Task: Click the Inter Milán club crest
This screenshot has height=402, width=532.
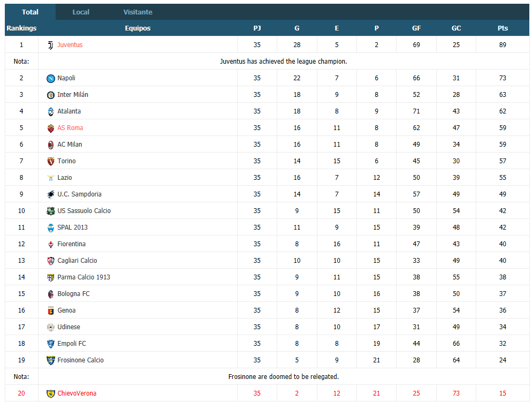Action: tap(50, 95)
